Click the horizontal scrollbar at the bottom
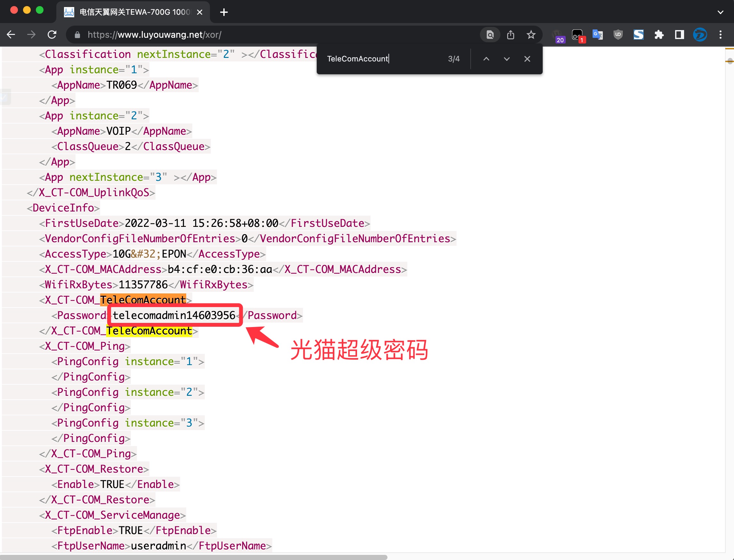 pos(193,557)
